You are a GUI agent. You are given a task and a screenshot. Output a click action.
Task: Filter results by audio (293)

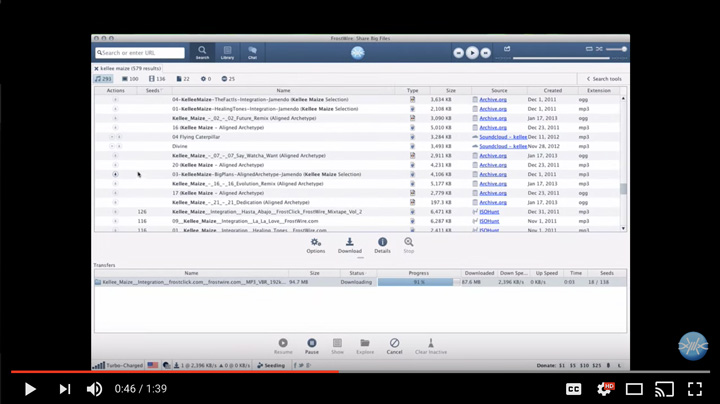click(103, 79)
